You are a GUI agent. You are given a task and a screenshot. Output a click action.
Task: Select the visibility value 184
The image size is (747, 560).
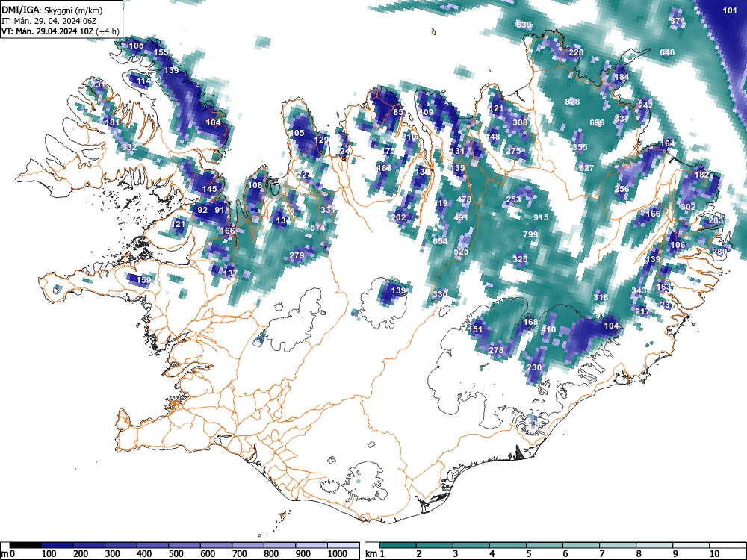(622, 77)
